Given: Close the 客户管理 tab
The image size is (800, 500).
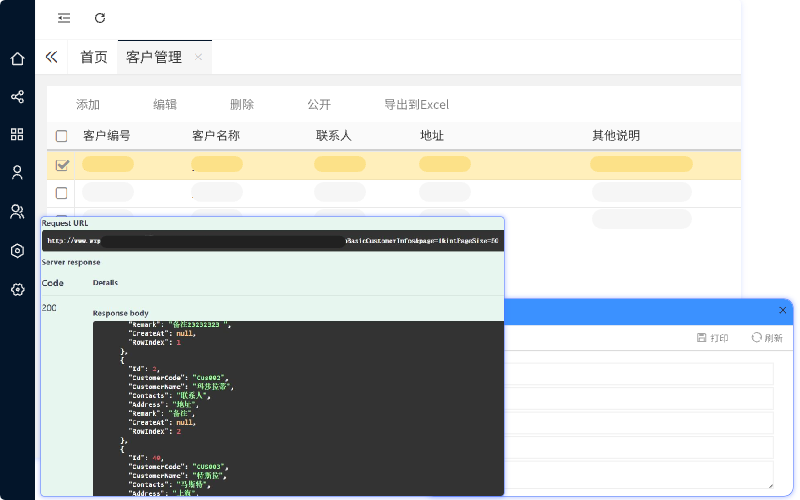Looking at the screenshot, I should click(198, 57).
